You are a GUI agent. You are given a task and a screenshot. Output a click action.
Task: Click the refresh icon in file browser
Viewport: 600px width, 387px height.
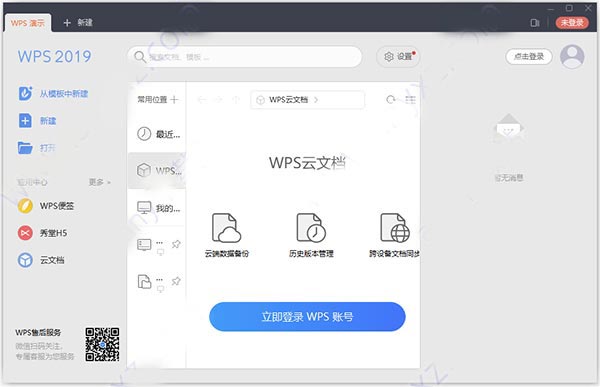pos(390,100)
